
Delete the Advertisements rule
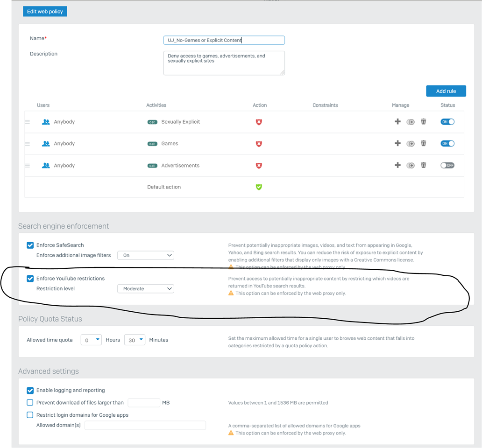point(423,165)
